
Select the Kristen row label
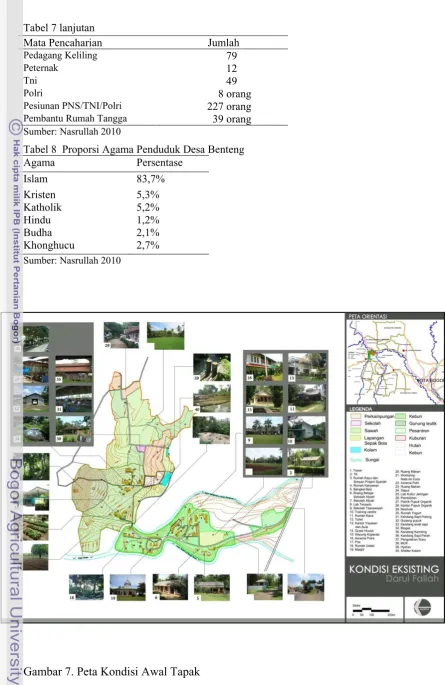coord(39,194)
